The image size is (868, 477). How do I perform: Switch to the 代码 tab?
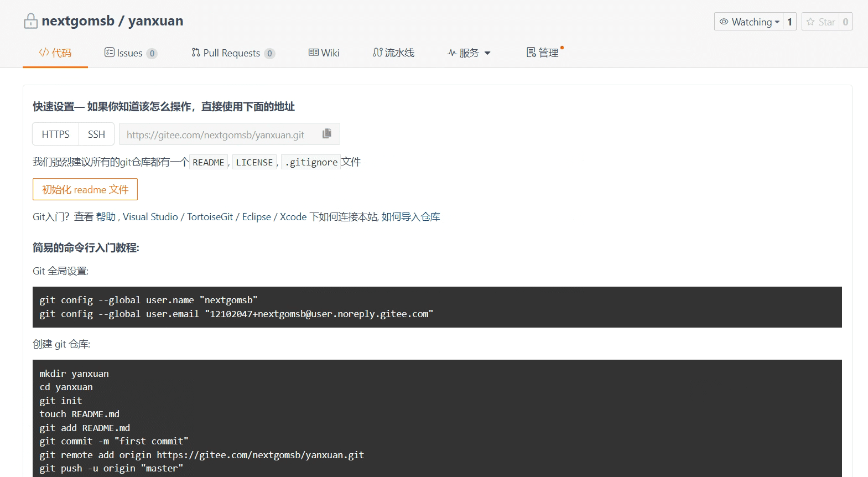(55, 53)
